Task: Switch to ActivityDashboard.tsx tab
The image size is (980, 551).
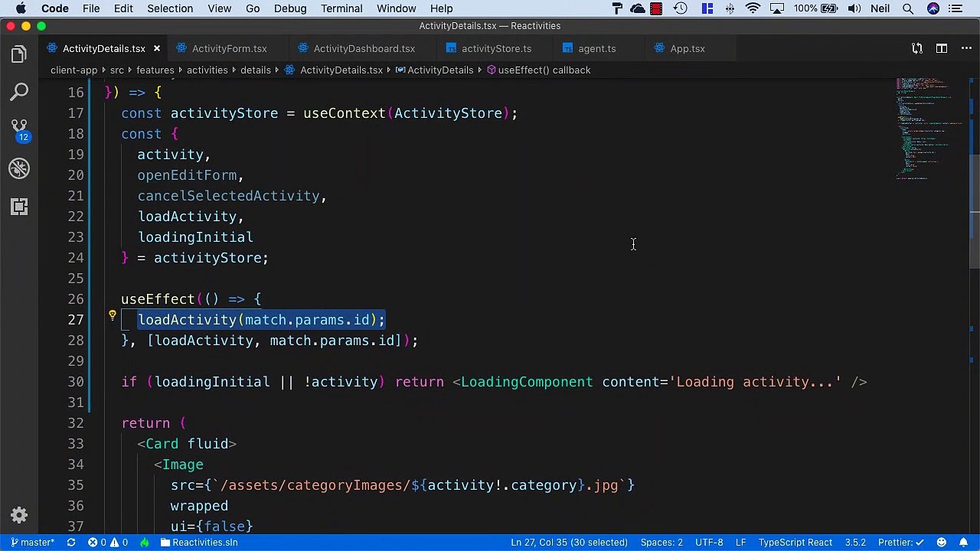Action: [364, 48]
